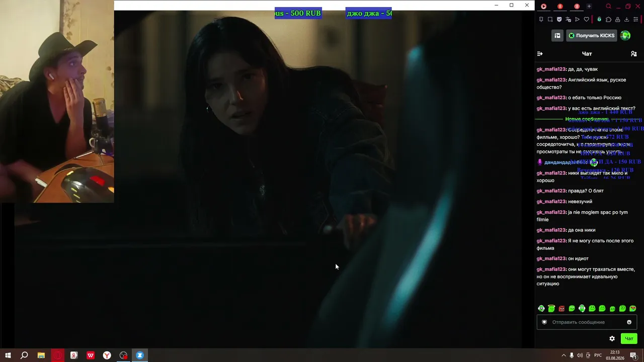The image size is (644, 362).
Task: Open browser downloads icon
Action: 626,20
